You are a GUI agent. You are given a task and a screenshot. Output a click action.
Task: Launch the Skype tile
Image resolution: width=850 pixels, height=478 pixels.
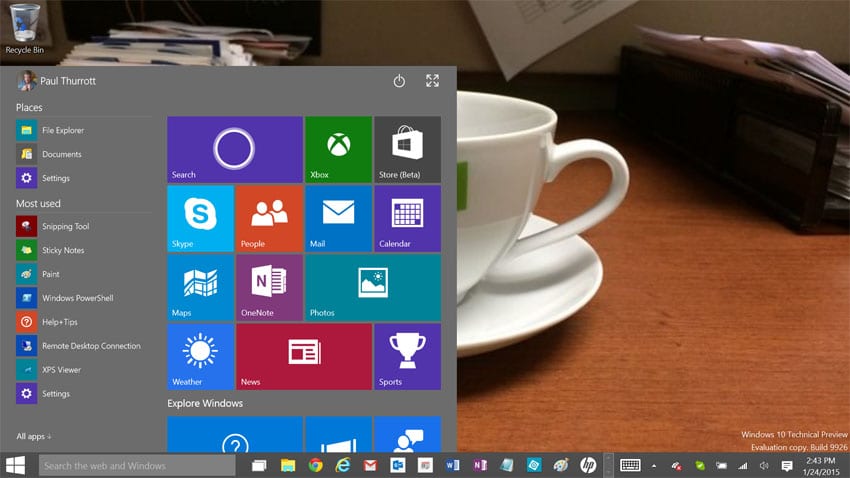(201, 218)
